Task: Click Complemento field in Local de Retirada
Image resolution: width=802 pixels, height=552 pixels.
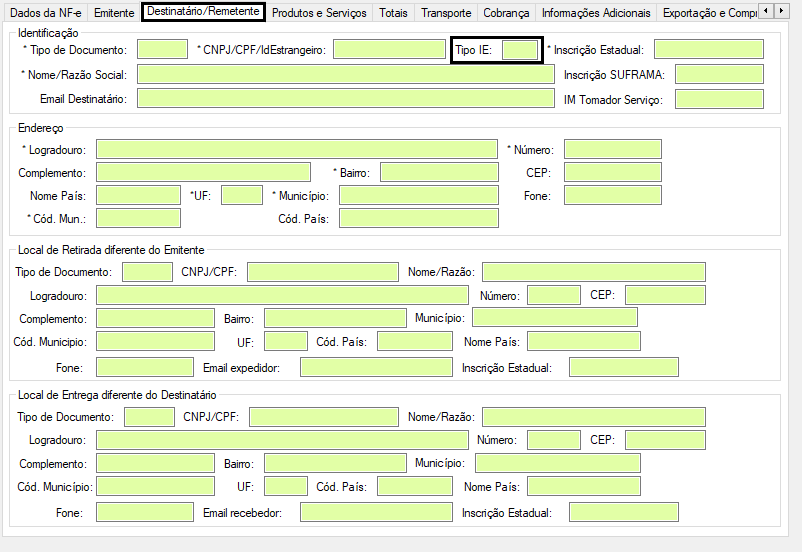Action: pos(155,318)
